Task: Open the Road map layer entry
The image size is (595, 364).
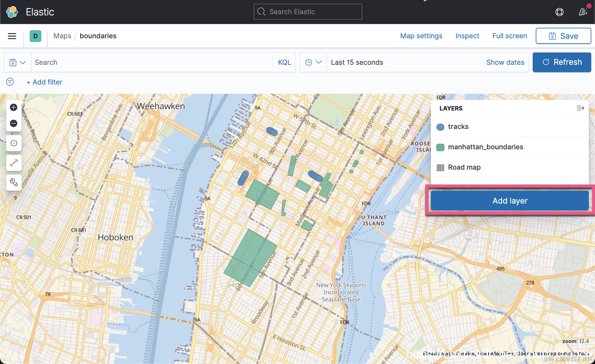Action: 464,168
